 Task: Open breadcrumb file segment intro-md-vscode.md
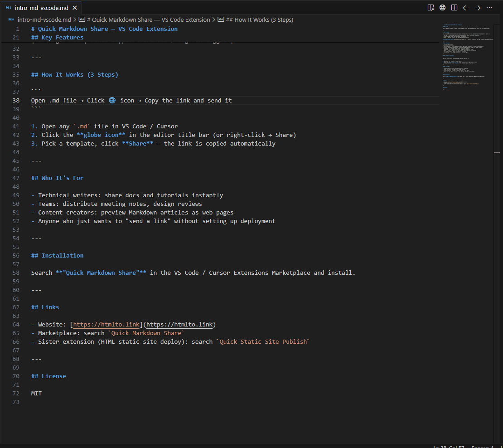click(44, 19)
